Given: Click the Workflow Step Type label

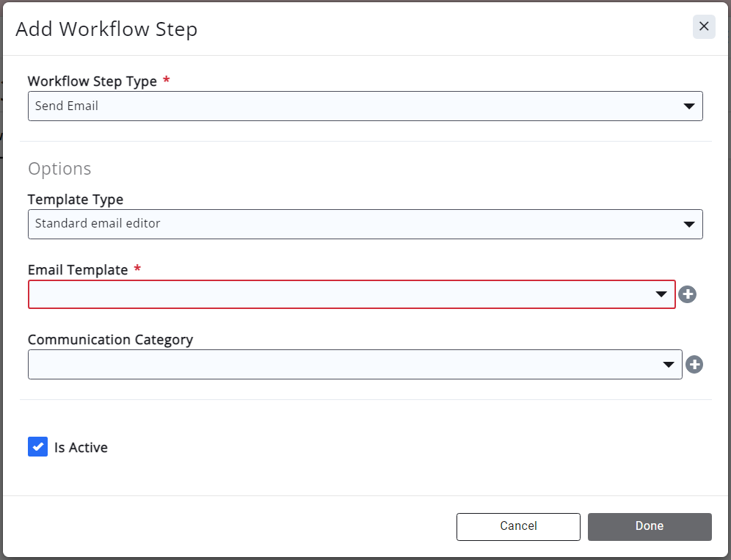Looking at the screenshot, I should pos(92,81).
